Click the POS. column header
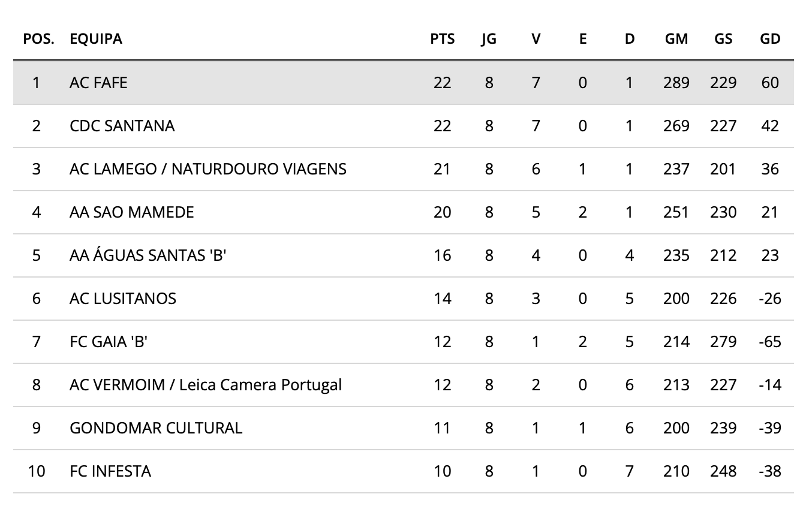This screenshot has width=812, height=518. click(38, 39)
